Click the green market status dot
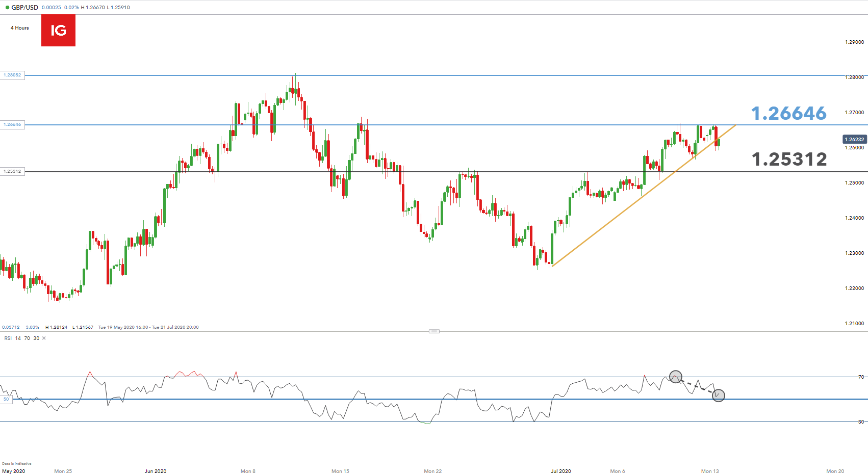 pos(7,8)
